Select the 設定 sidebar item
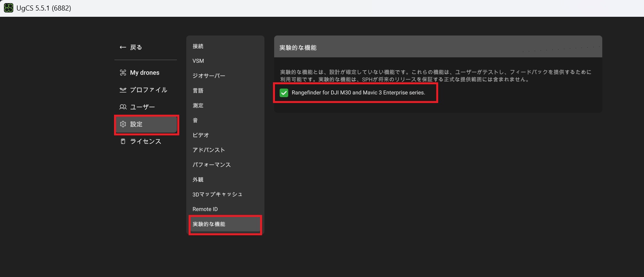 [x=146, y=124]
